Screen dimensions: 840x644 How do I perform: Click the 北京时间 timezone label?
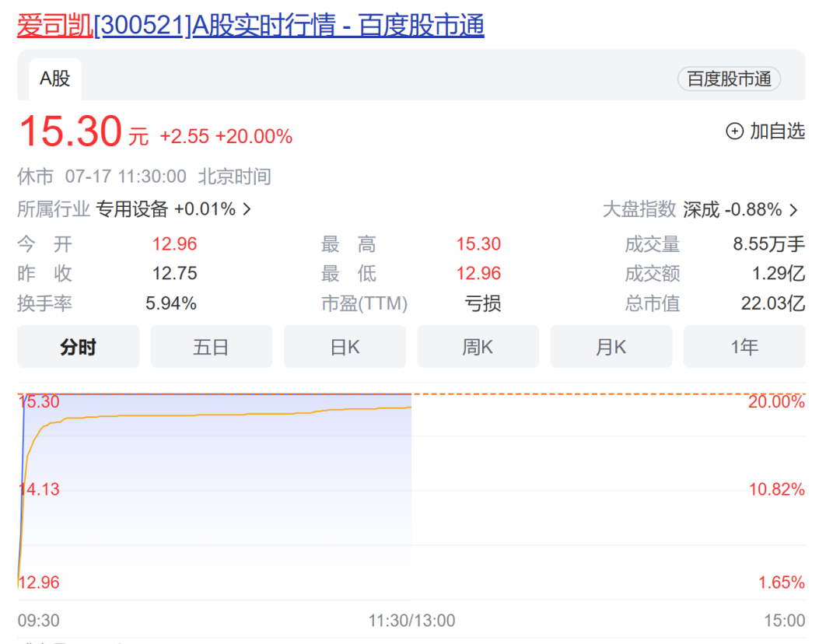(x=235, y=177)
